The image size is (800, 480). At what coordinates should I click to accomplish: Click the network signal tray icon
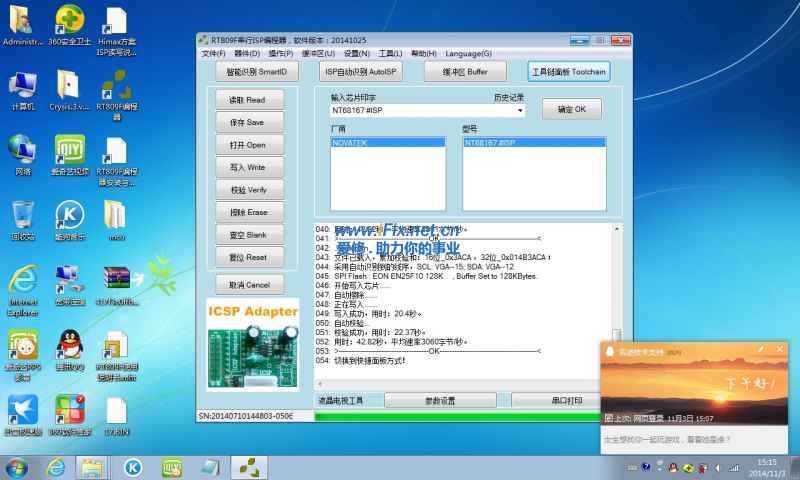(734, 468)
